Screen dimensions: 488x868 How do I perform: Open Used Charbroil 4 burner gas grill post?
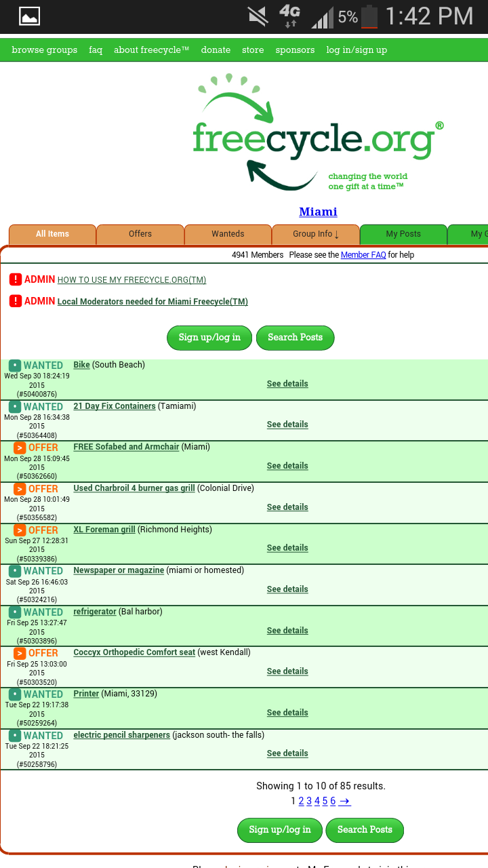(x=134, y=488)
